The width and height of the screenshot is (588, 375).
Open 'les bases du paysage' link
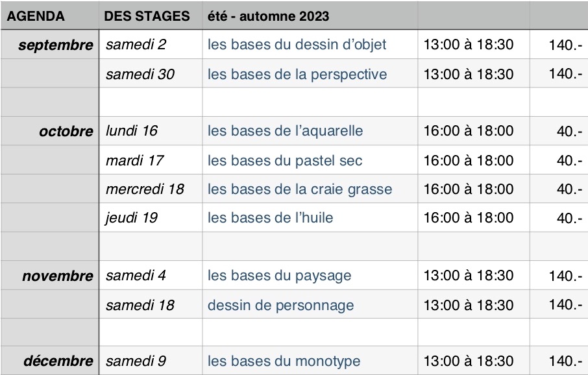pos(279,276)
